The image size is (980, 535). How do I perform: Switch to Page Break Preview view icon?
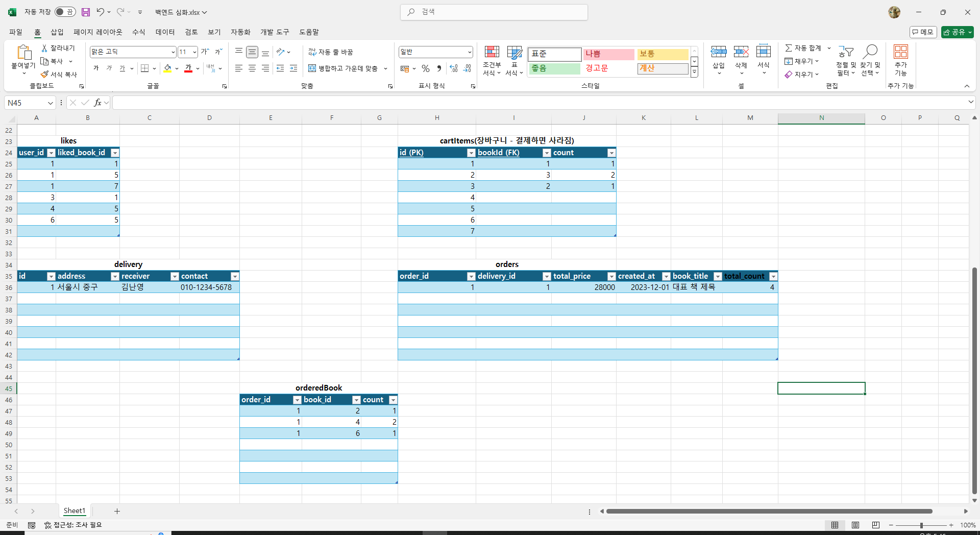[x=876, y=525]
